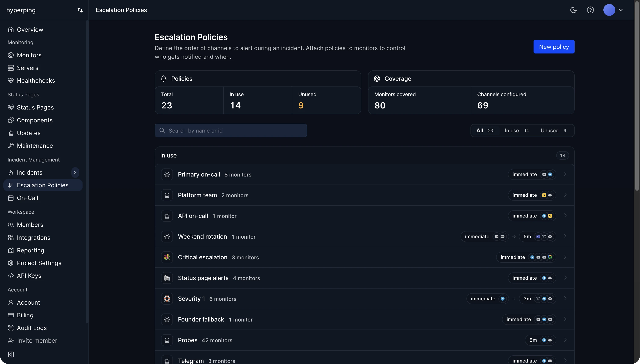Click the Unused 9 stat card
This screenshot has width=640, height=364.
tap(326, 100)
